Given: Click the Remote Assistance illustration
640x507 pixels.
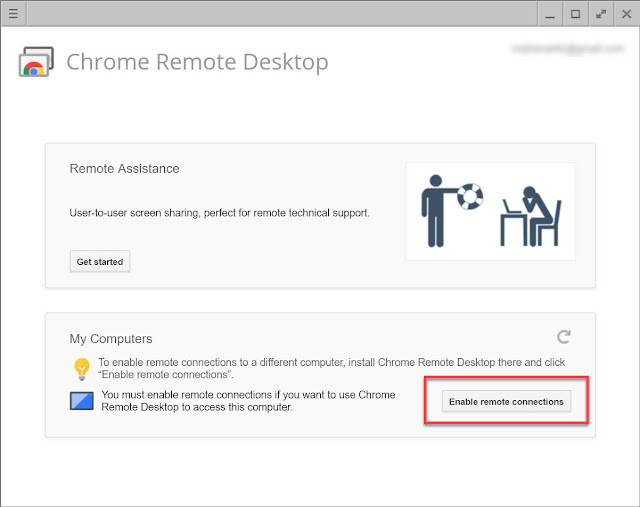Looking at the screenshot, I should point(491,211).
